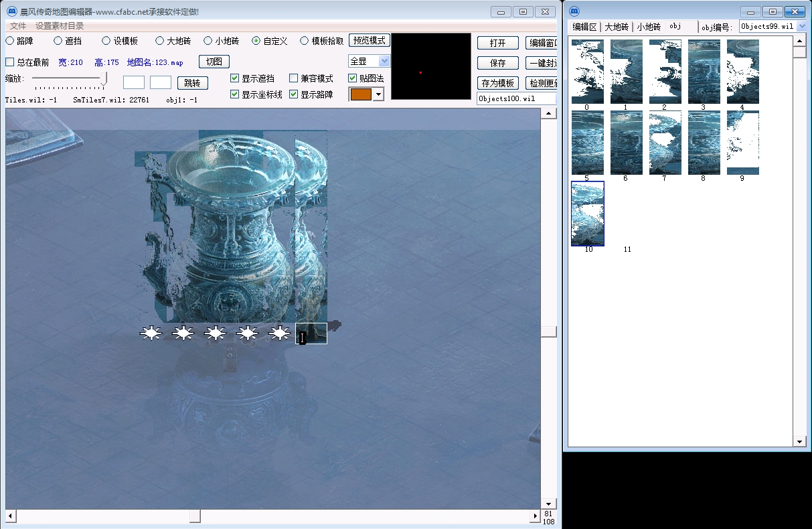Screen dimensions: 812x529
Task: Open the Objects99.wil obj number dropdown
Action: pos(802,26)
